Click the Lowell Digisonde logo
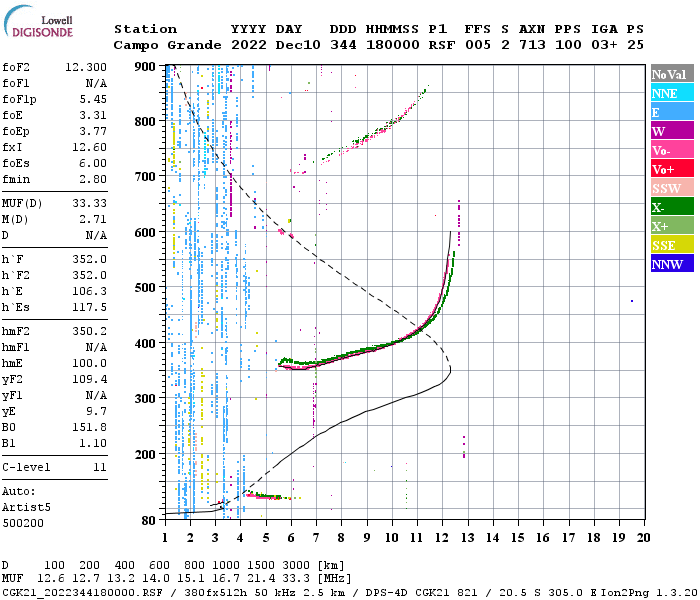The height and width of the screenshot is (600, 700). [38, 22]
